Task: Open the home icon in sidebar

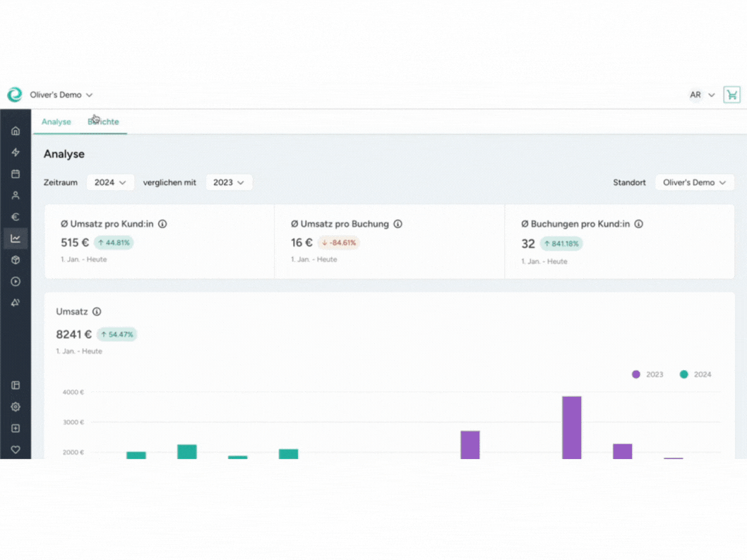Action: coord(16,131)
